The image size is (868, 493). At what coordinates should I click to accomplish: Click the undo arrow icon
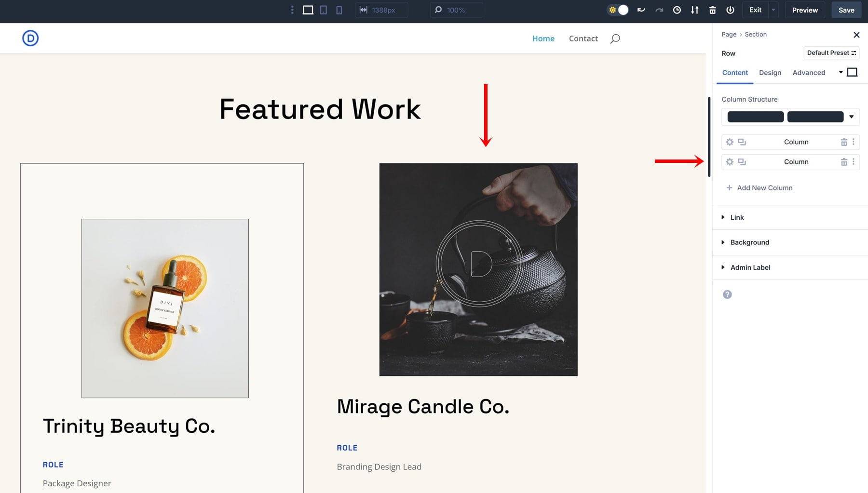[641, 10]
